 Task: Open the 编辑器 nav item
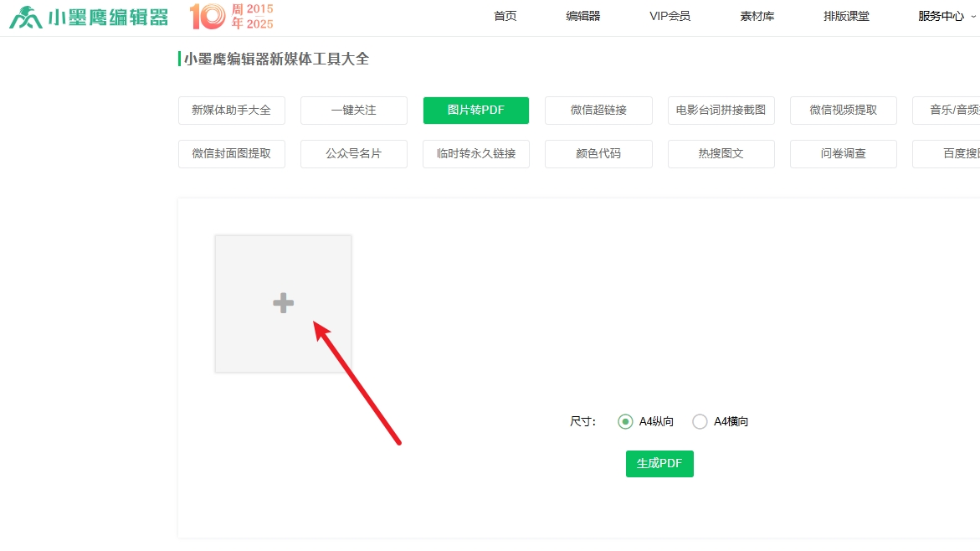pos(583,16)
